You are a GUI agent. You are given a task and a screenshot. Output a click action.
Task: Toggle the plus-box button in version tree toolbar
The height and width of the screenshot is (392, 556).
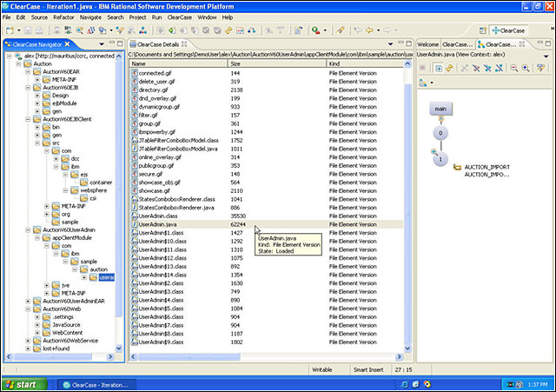coord(439,68)
